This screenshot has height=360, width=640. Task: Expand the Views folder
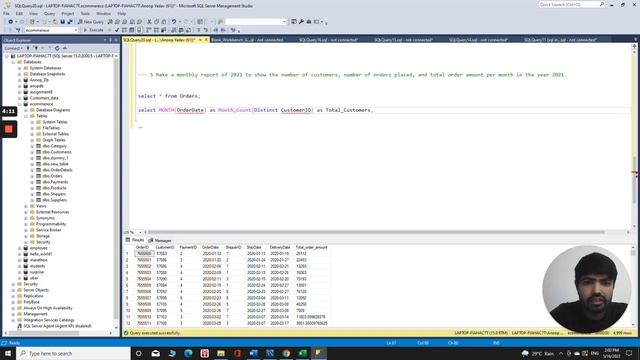tap(26, 206)
